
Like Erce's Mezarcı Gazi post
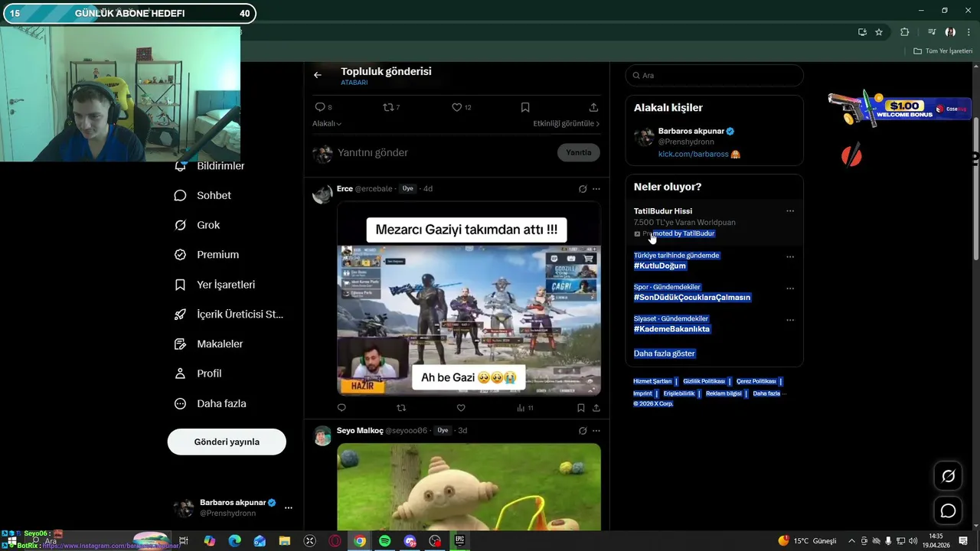click(461, 408)
